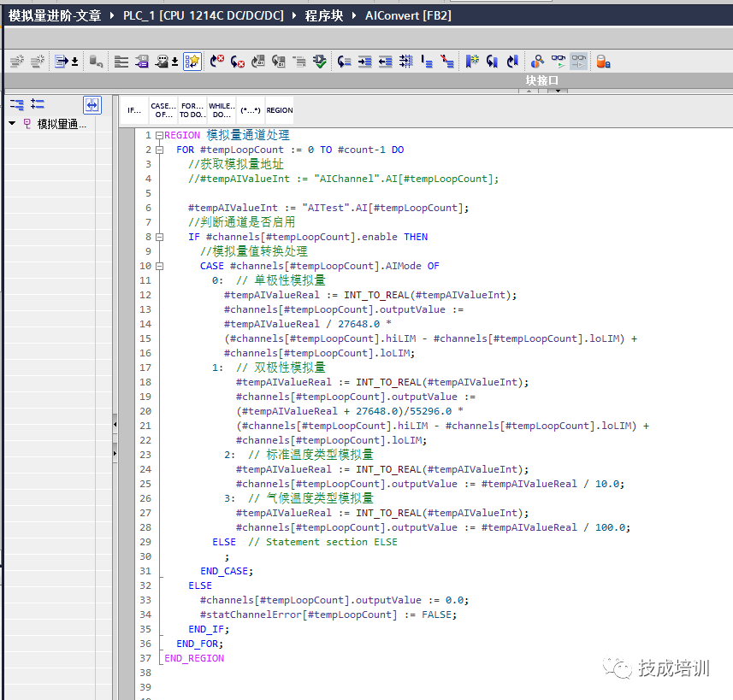Click the indent text icon
The height and width of the screenshot is (700, 733).
364,62
